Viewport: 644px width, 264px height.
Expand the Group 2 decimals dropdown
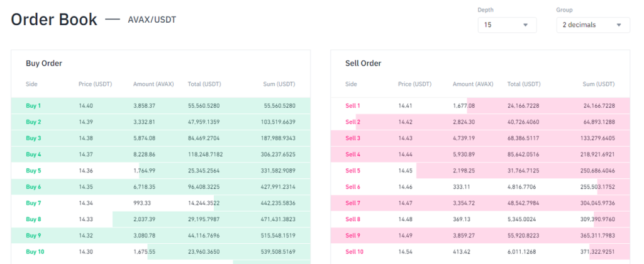pos(592,25)
